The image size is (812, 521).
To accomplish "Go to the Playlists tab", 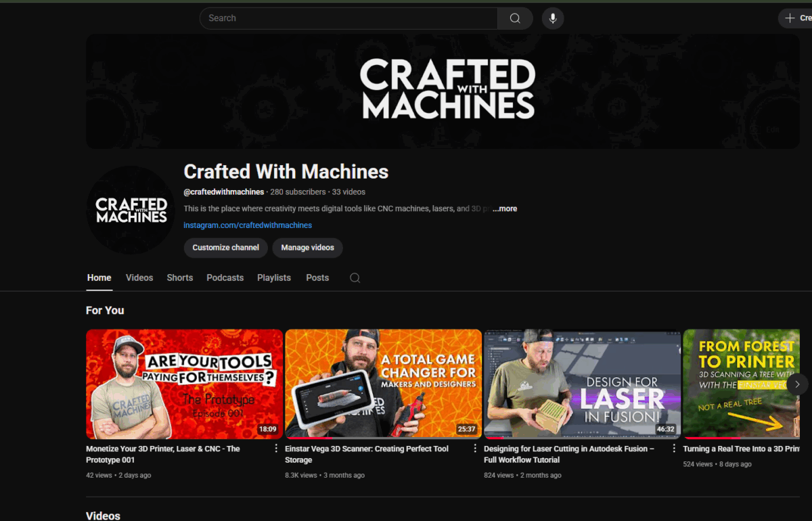I will pos(274,278).
